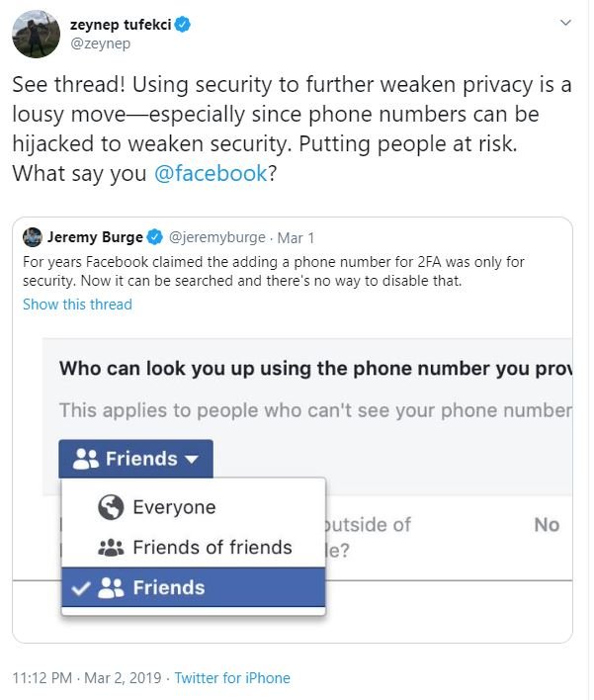Open the tweet options chevron
Screen dimensions: 594x700
tap(565, 22)
